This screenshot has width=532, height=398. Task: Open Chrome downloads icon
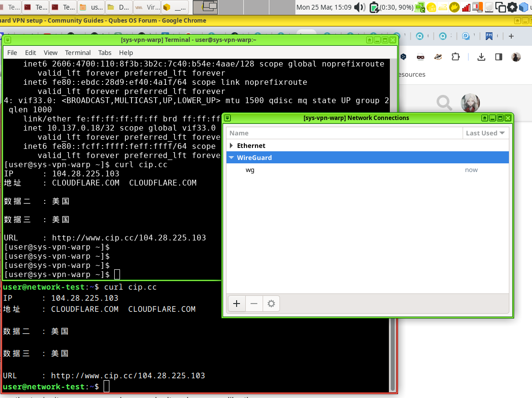tap(481, 57)
